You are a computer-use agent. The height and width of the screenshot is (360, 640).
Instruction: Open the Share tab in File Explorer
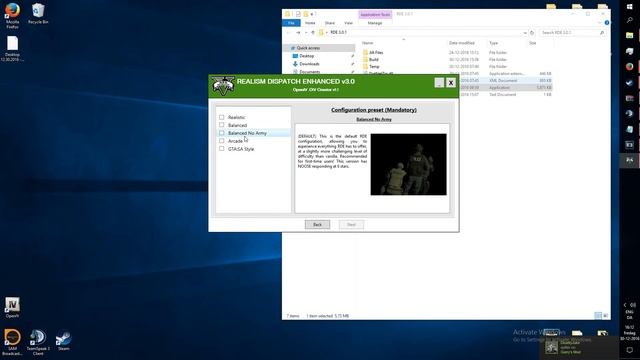pos(329,23)
